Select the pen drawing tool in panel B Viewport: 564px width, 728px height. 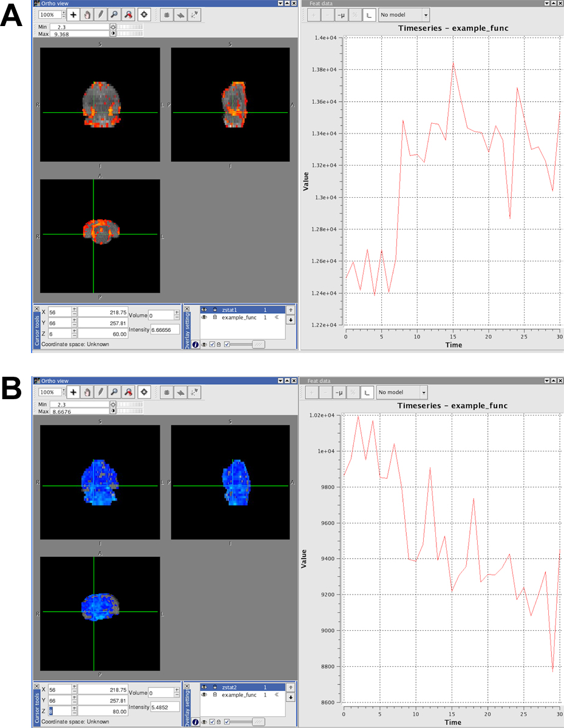click(x=100, y=392)
